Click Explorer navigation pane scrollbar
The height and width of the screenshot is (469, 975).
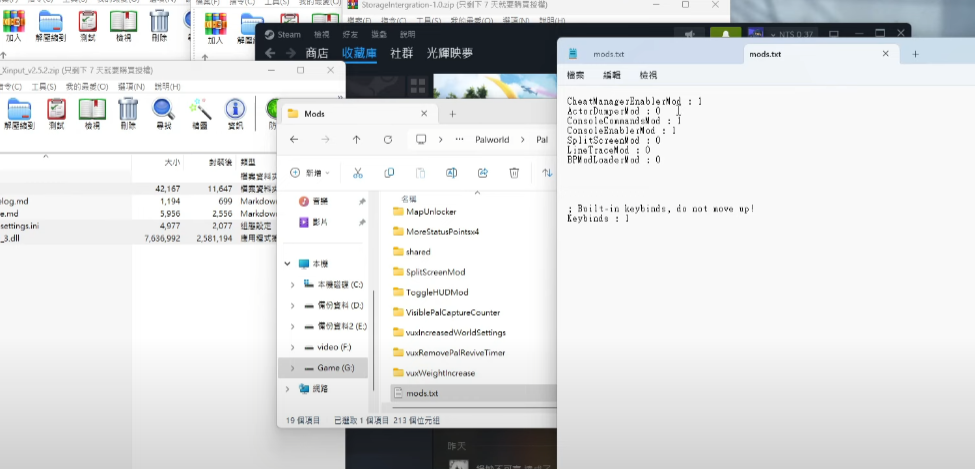click(x=373, y=340)
